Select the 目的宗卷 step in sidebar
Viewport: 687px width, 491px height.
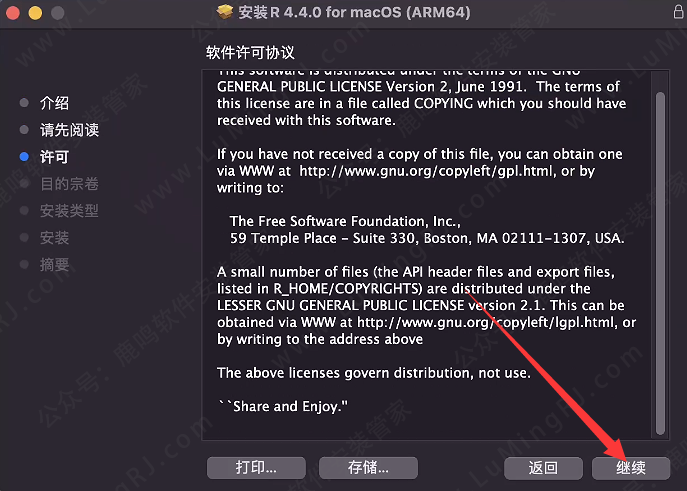point(69,184)
